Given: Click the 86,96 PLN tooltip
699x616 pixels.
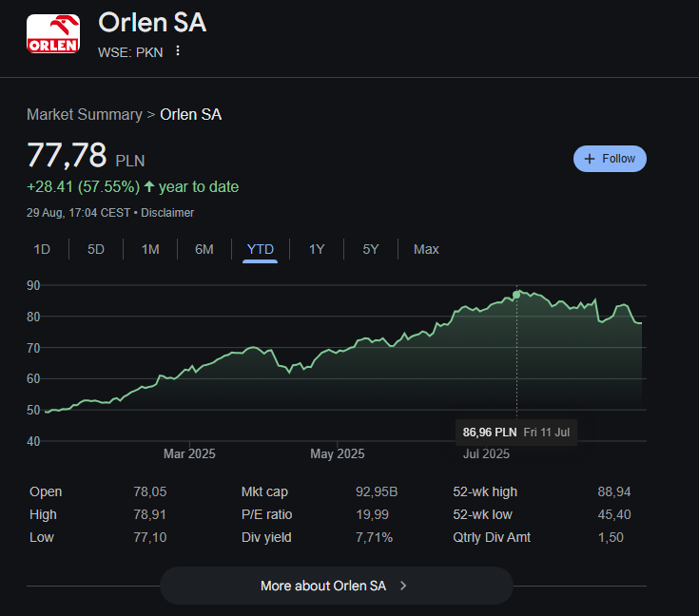Looking at the screenshot, I should pos(516,433).
